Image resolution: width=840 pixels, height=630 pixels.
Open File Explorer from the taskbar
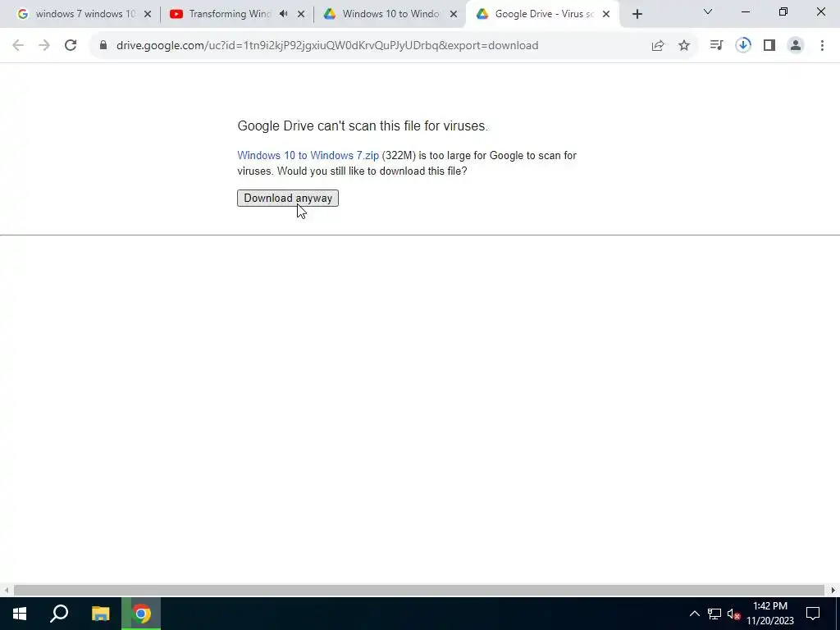point(100,614)
